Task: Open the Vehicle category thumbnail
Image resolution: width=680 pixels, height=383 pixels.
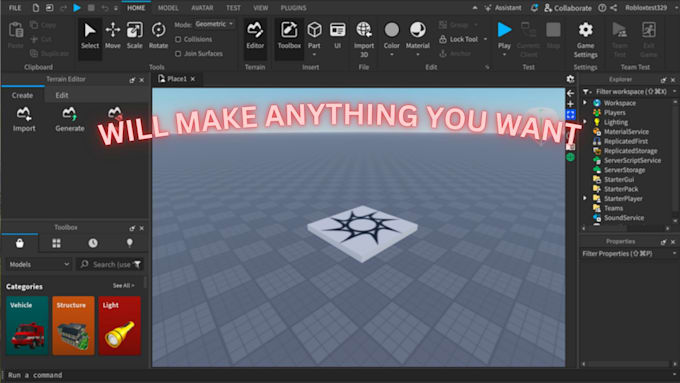Action: (x=27, y=325)
